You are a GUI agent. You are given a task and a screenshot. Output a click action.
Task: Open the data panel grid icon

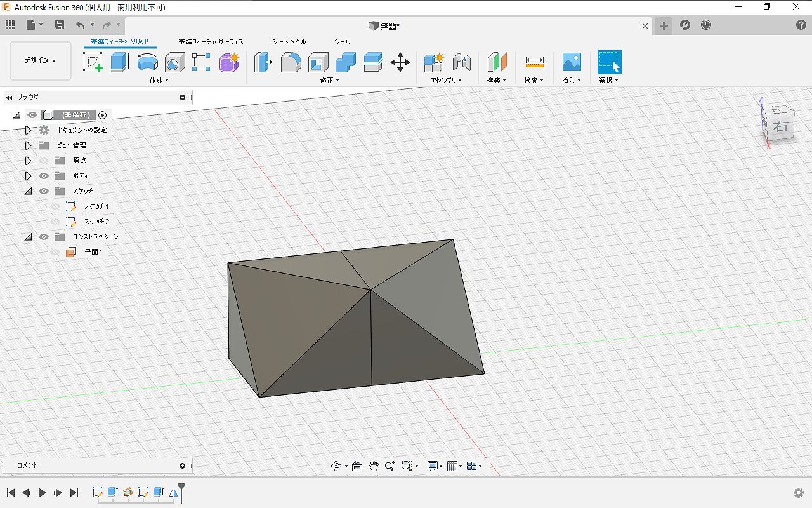pos(10,25)
